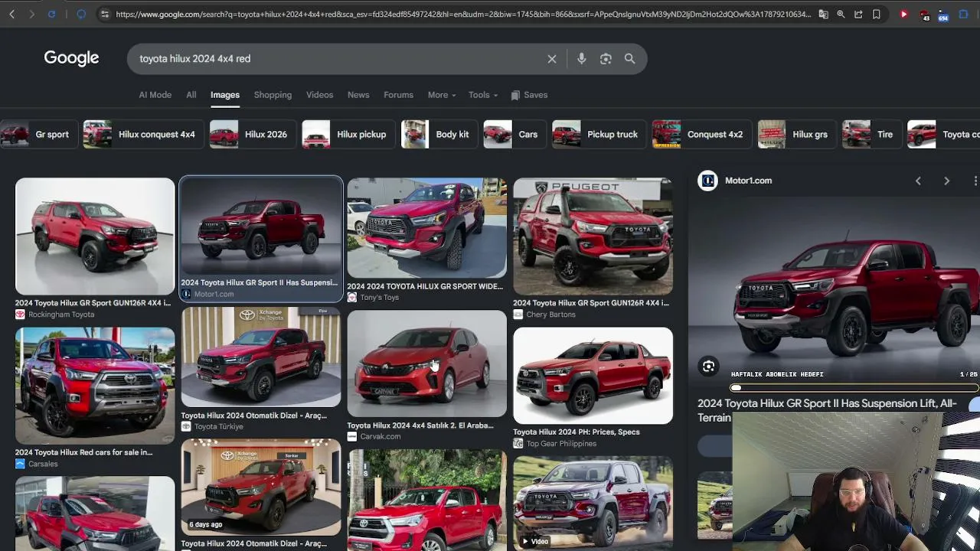This screenshot has width=980, height=551.
Task: Open the thumbnail marked 6 days ago
Action: [x=261, y=487]
